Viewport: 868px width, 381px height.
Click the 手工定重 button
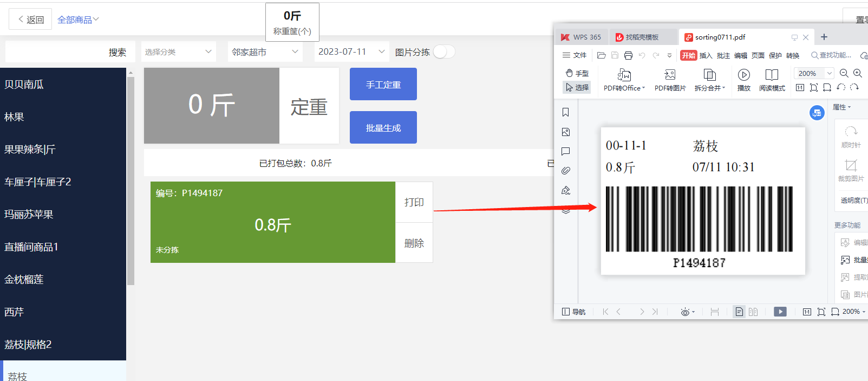tap(383, 85)
